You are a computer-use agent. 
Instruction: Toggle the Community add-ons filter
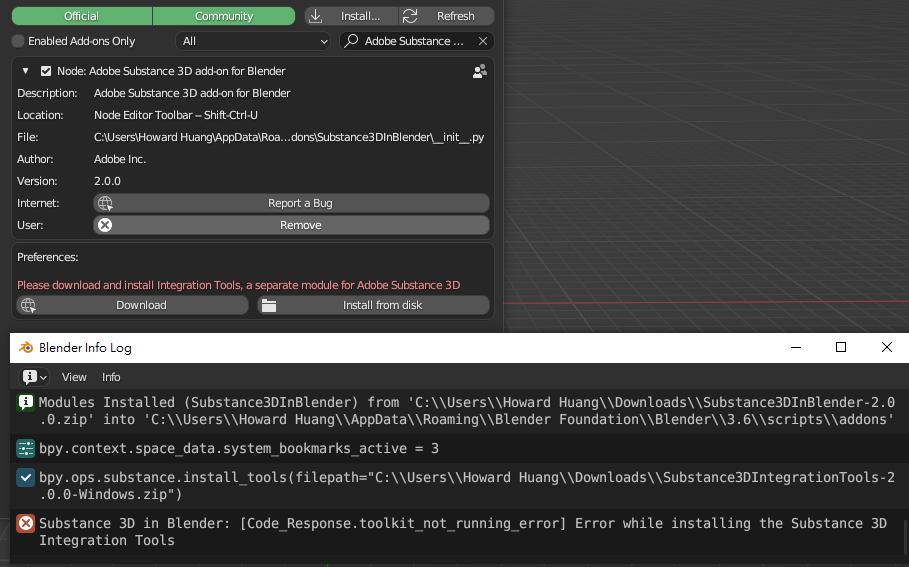[x=224, y=16]
